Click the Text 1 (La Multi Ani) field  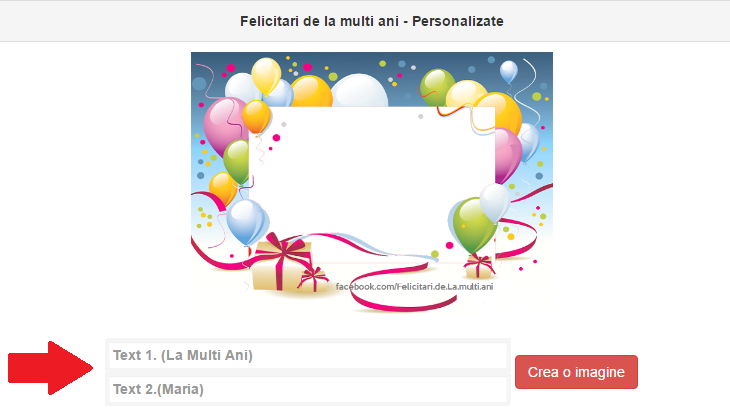tap(308, 356)
